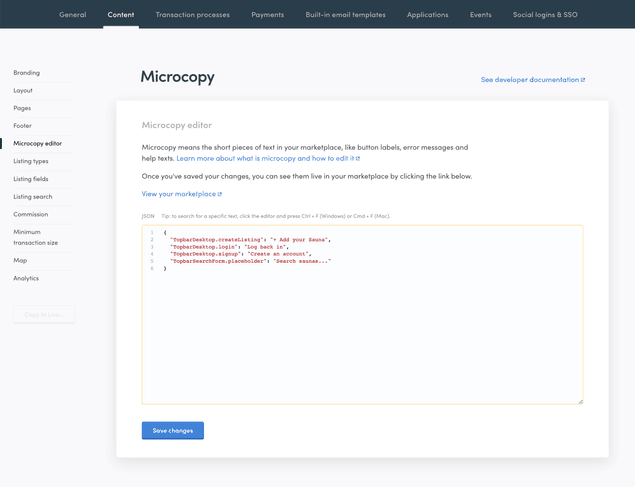This screenshot has height=487, width=635.
Task: Open Minimum transaction size settings
Action: pos(35,237)
